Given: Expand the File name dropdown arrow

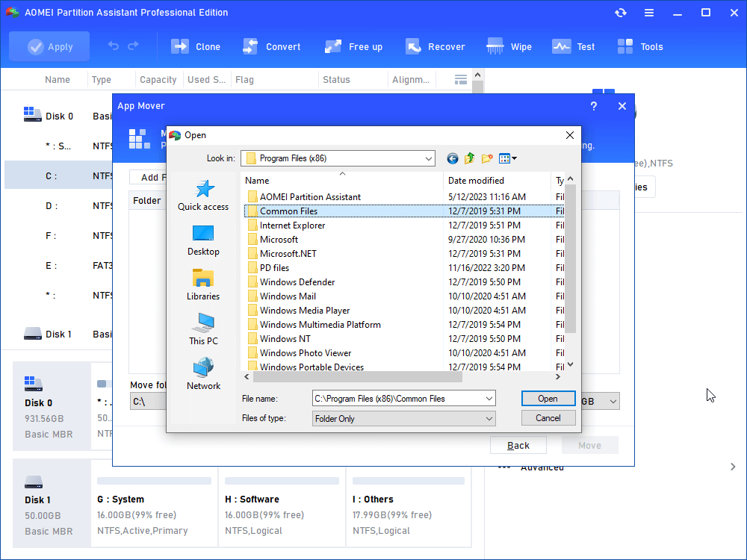Looking at the screenshot, I should (x=489, y=399).
